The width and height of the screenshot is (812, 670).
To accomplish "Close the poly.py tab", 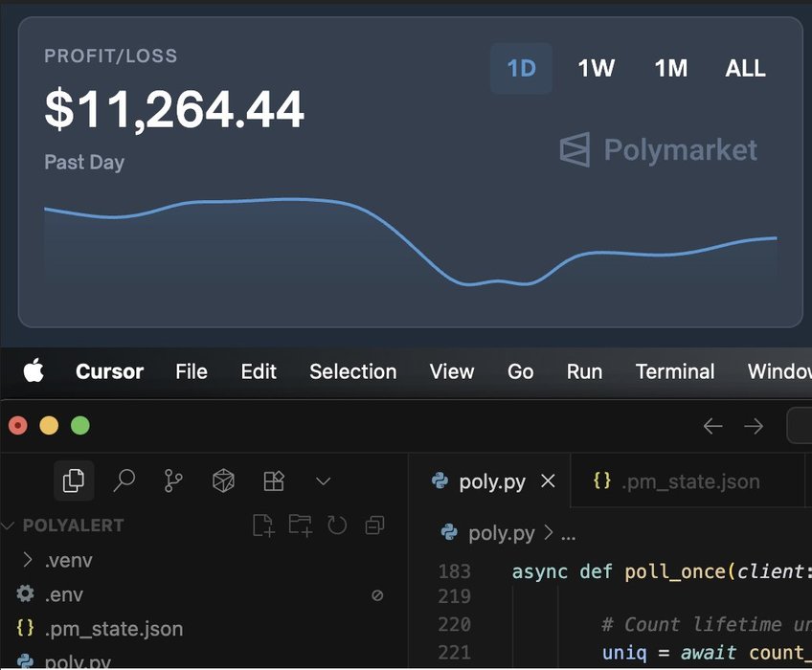I will (x=548, y=481).
